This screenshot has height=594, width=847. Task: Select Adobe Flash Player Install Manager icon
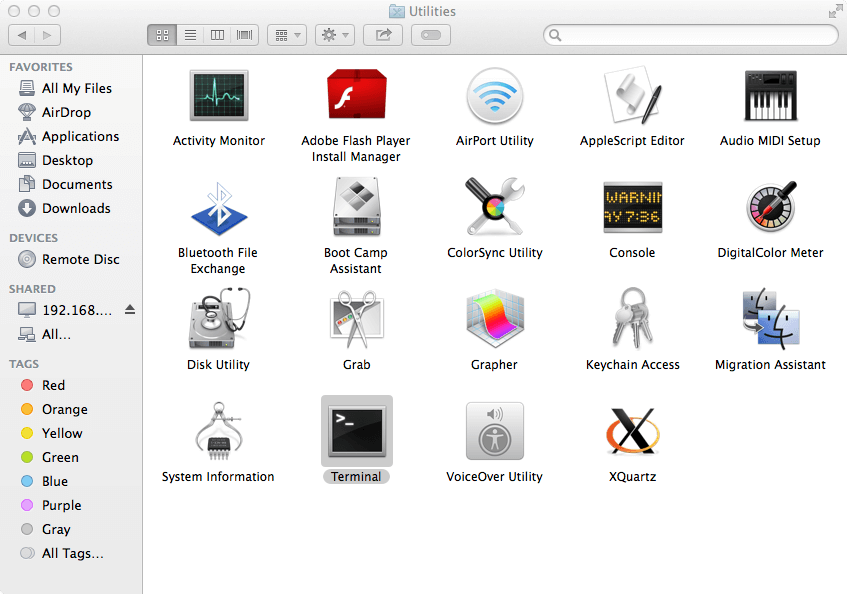coord(357,94)
